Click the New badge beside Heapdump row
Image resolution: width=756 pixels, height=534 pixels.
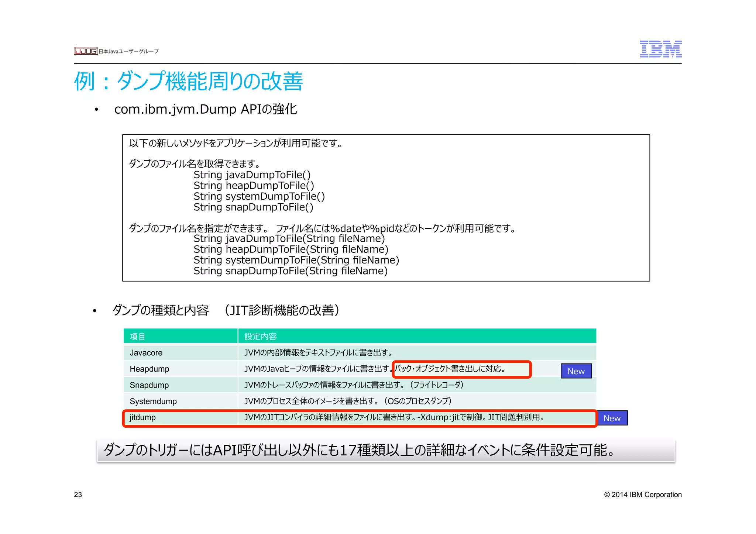(576, 371)
